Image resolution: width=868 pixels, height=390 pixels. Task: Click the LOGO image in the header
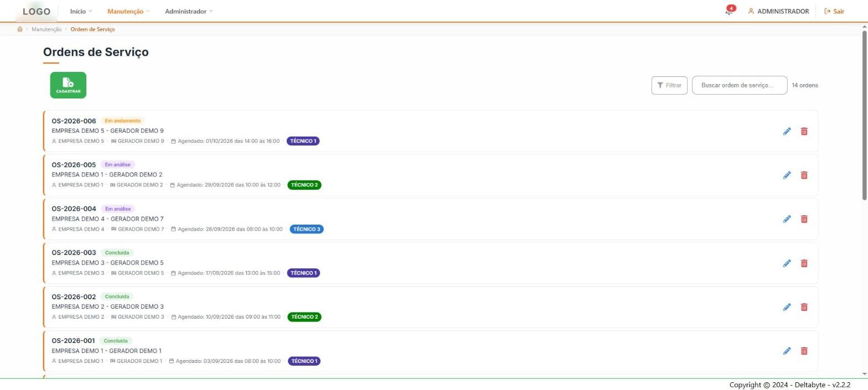click(x=37, y=11)
